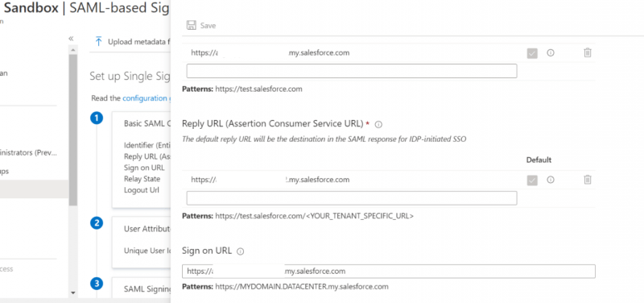This screenshot has width=644, height=303.
Task: Click Patterns text MYDOMAIN.DATACENTER.my.salesforce.com
Action: click(x=285, y=287)
